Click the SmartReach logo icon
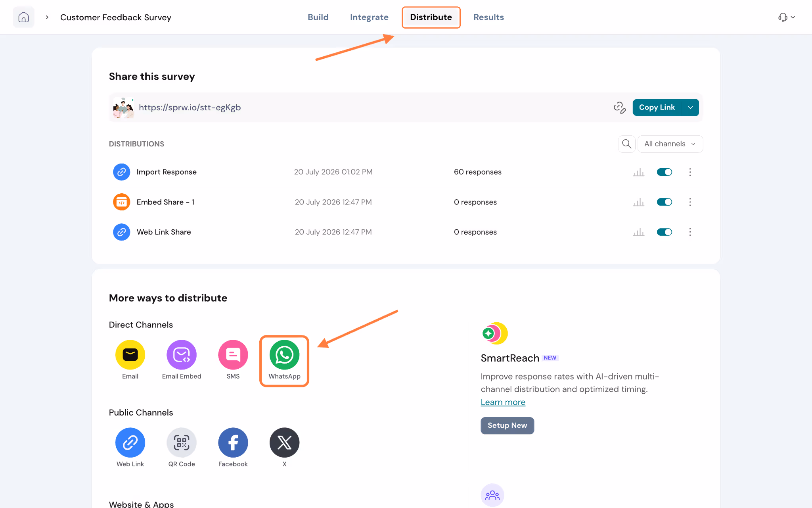Image resolution: width=812 pixels, height=508 pixels. (x=495, y=333)
